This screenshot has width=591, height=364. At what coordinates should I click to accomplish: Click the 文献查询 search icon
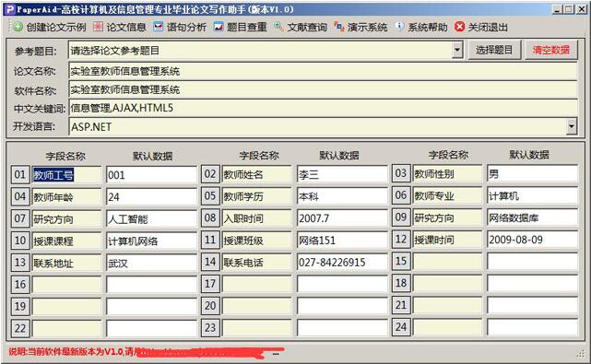click(x=279, y=27)
